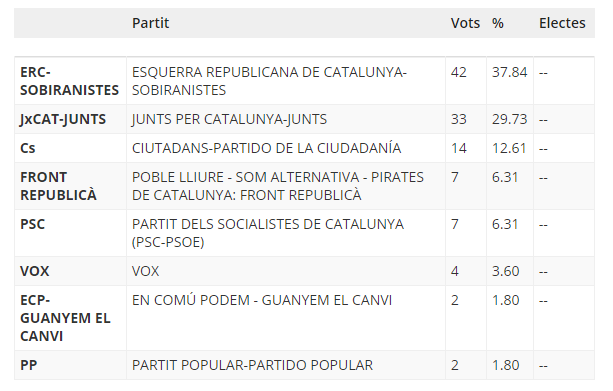Viewport: 613px width, 391px height.
Task: Select JUNTS PER CATALUNYA-JUNTS full name
Action: [x=229, y=119]
